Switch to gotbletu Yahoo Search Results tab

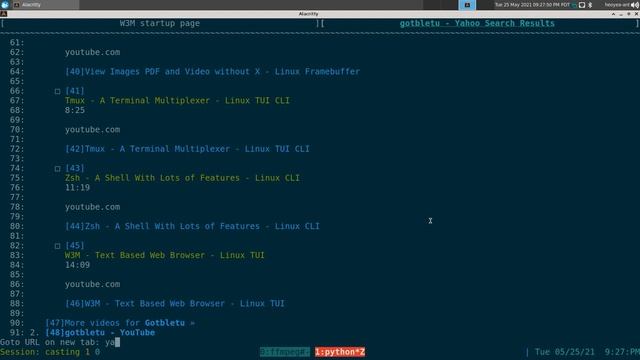click(477, 23)
